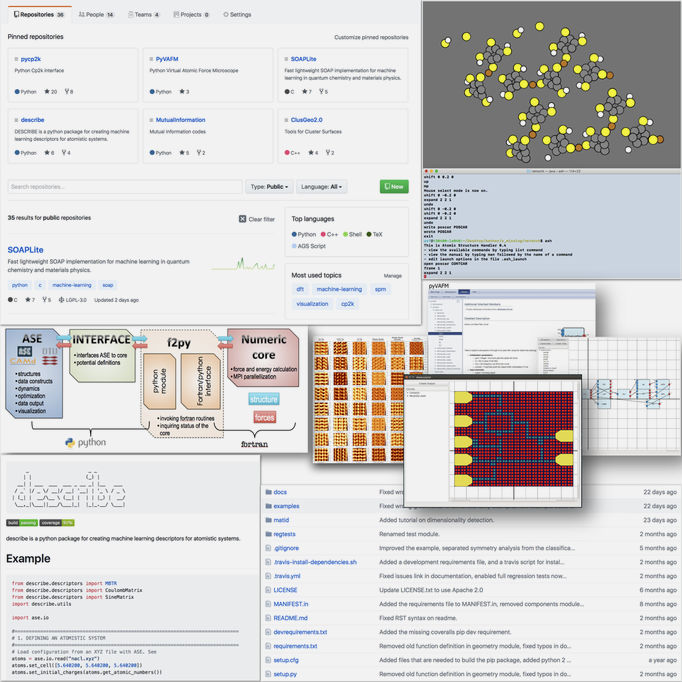Switch to the People tab

coord(98,15)
